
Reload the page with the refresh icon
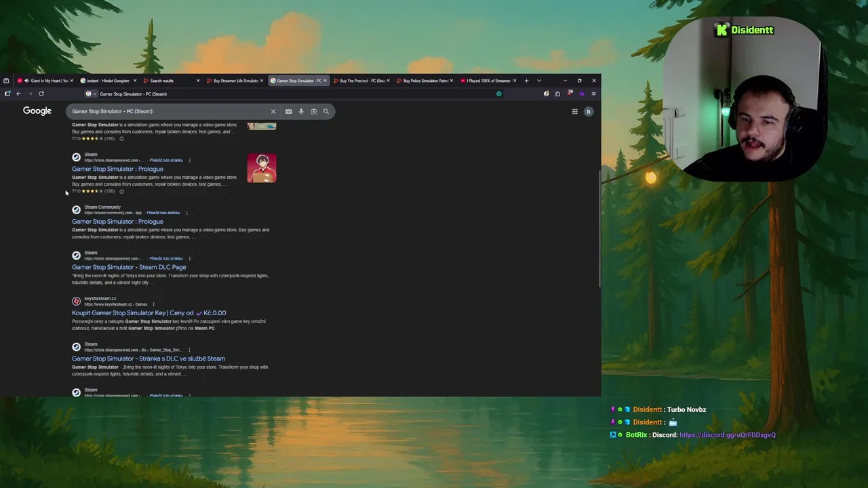pos(41,94)
